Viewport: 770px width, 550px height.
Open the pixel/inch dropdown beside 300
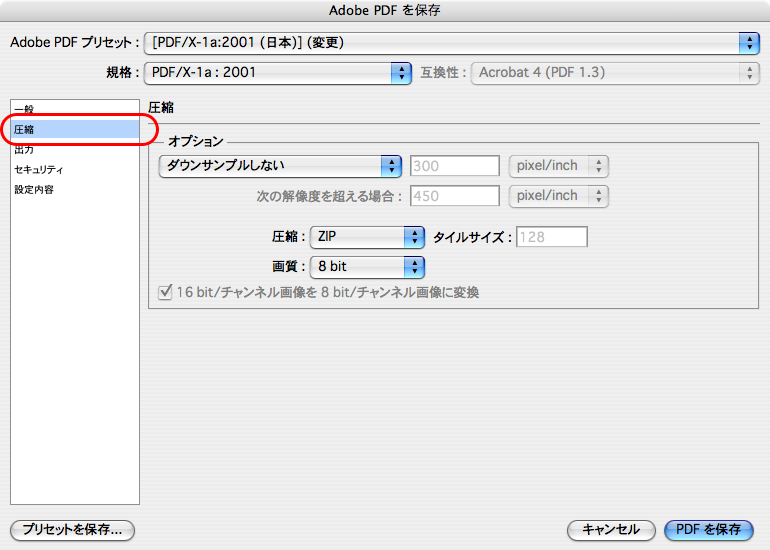tap(559, 166)
